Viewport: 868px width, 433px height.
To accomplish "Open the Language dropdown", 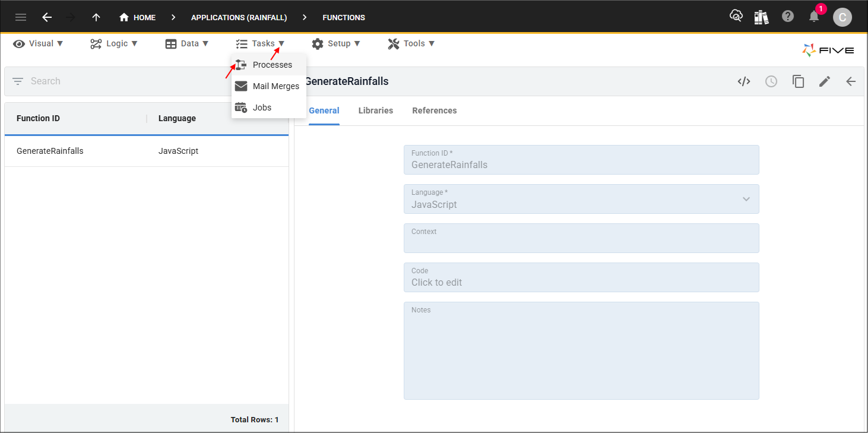I will [x=581, y=199].
